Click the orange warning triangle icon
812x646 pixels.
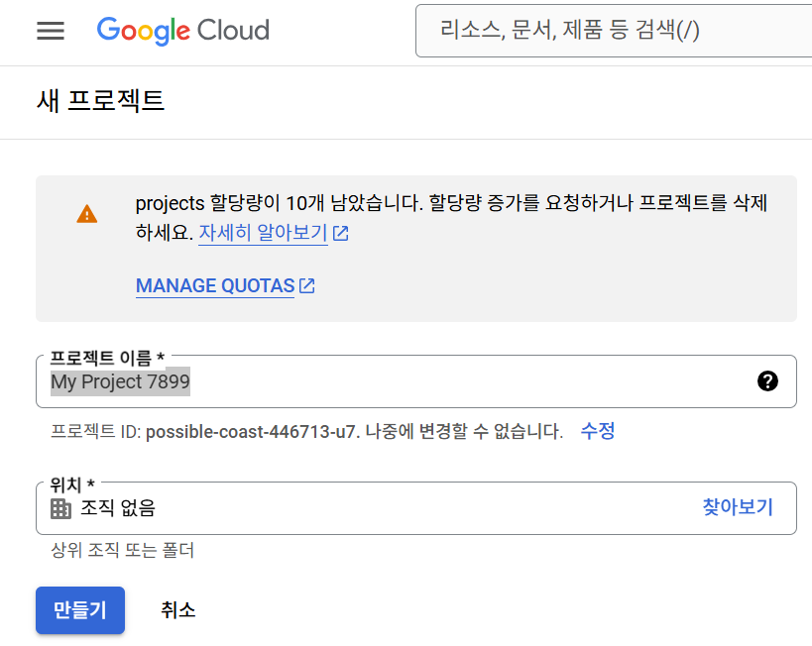point(87,213)
